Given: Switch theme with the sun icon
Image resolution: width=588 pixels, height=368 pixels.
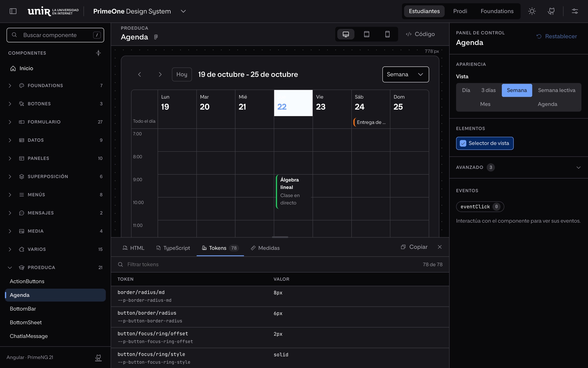Looking at the screenshot, I should click(x=532, y=11).
